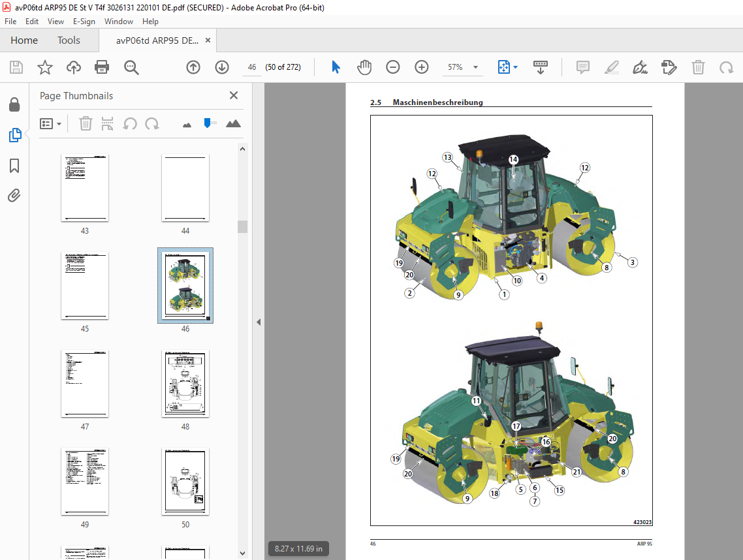Adjust the thumbnail size slider handle
The image size is (743, 560).
pyautogui.click(x=207, y=123)
